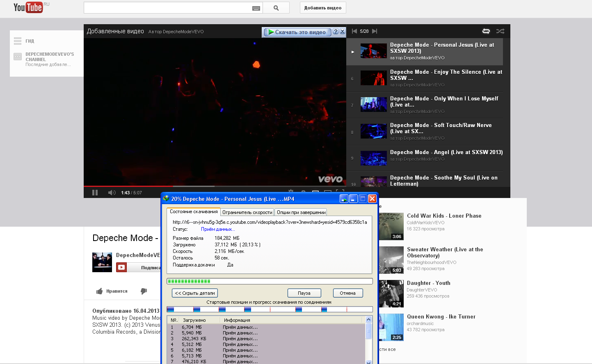Click 'Отмена' to cancel the download
The height and width of the screenshot is (364, 592).
[x=347, y=293]
